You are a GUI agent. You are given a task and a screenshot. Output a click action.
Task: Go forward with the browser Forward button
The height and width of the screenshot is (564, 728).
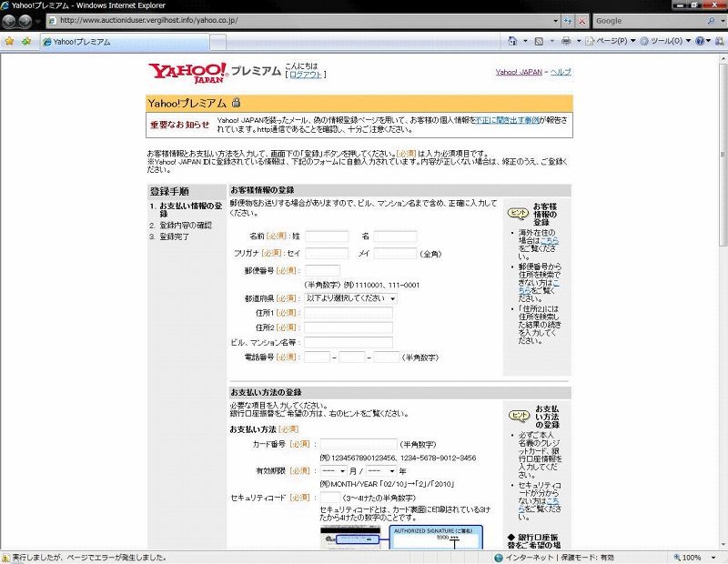(25, 21)
